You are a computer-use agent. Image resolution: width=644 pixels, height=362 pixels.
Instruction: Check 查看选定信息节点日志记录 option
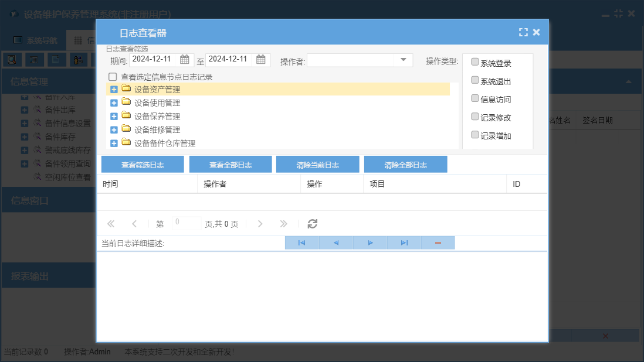pyautogui.click(x=113, y=77)
